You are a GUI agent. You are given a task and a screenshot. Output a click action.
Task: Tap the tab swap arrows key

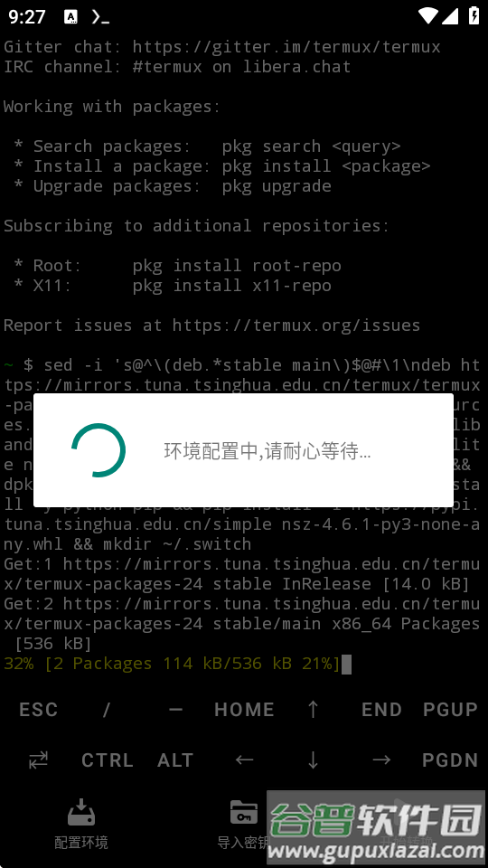38,760
